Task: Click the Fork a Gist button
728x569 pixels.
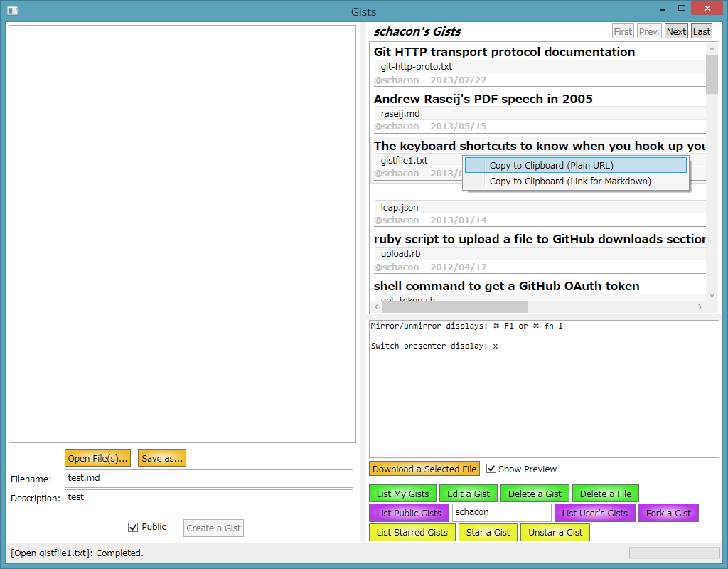Action: (668, 513)
